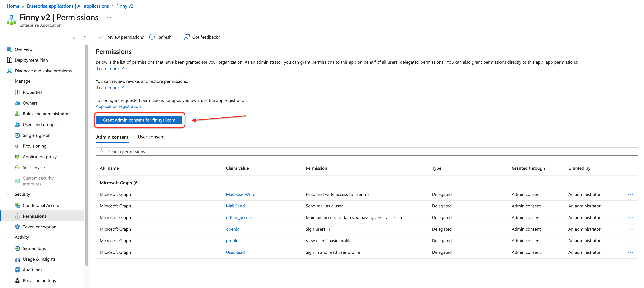Viewport: 644px width, 288px height.
Task: Open the offline_access claim value link
Action: point(239,218)
